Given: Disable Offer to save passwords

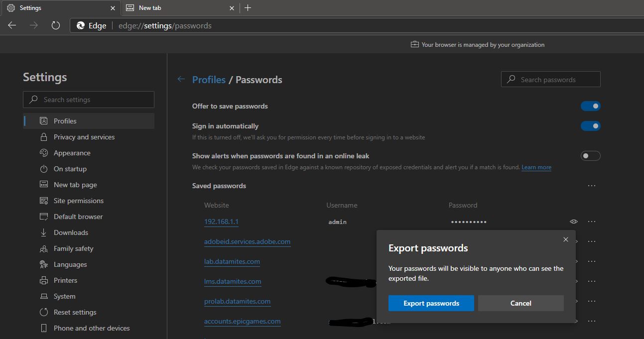Looking at the screenshot, I should pyautogui.click(x=590, y=106).
